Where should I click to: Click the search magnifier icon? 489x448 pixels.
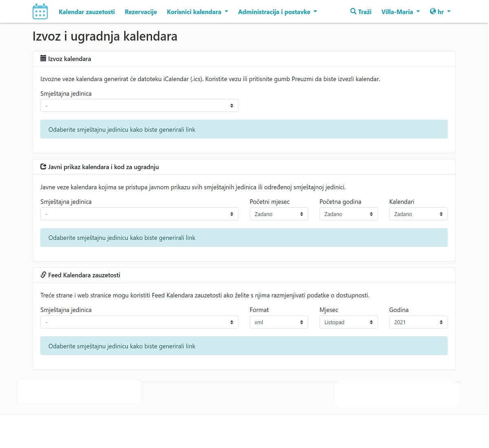coord(353,11)
